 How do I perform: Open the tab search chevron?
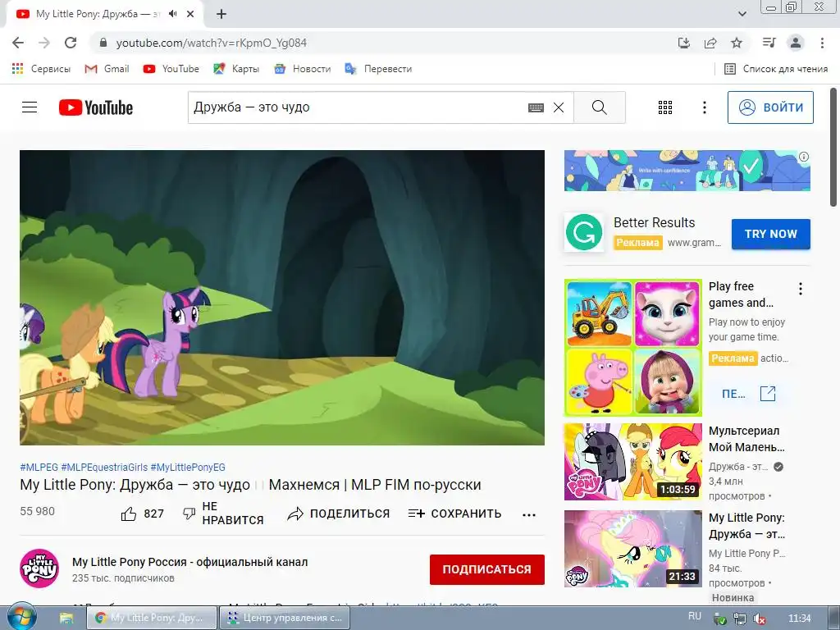point(742,14)
